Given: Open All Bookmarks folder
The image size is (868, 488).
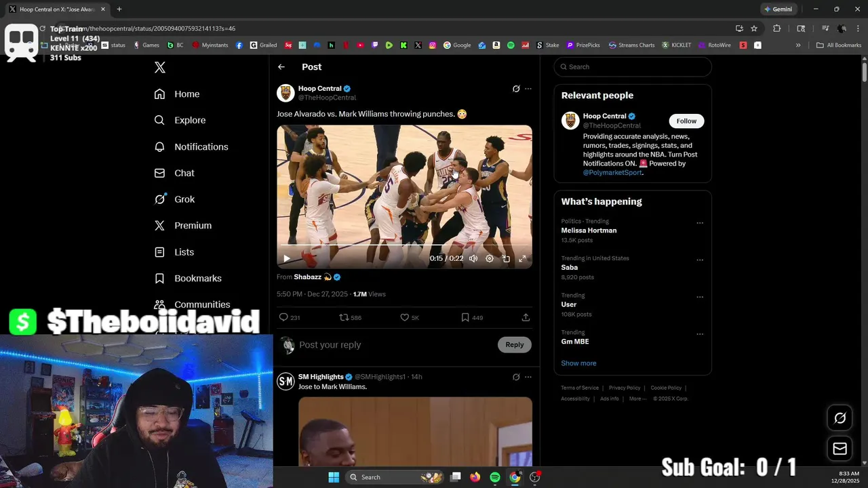Looking at the screenshot, I should coord(839,45).
